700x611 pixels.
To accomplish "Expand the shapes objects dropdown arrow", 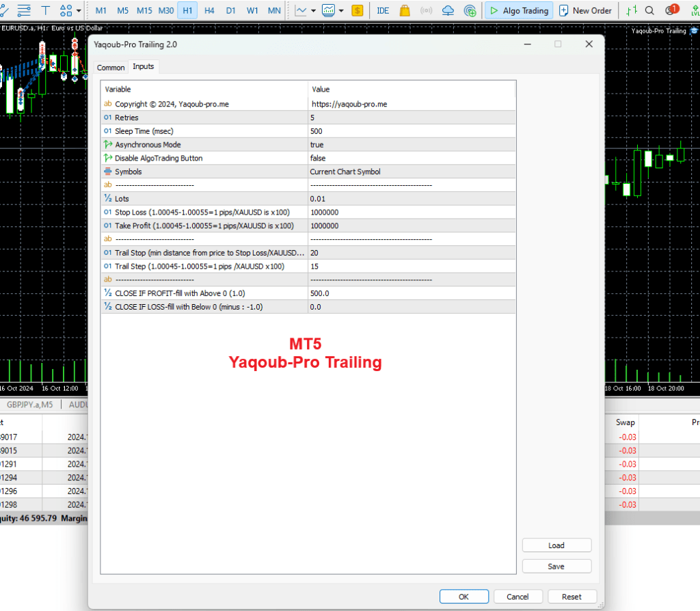I will 79,11.
